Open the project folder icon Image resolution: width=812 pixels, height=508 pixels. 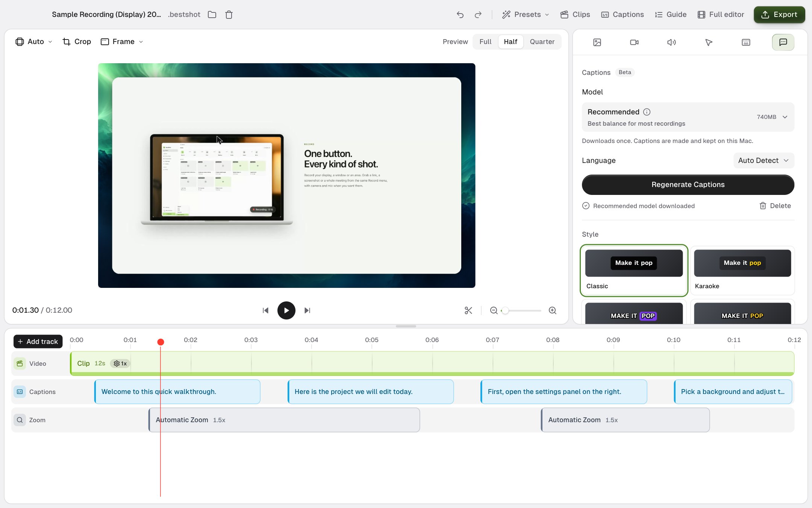click(212, 15)
